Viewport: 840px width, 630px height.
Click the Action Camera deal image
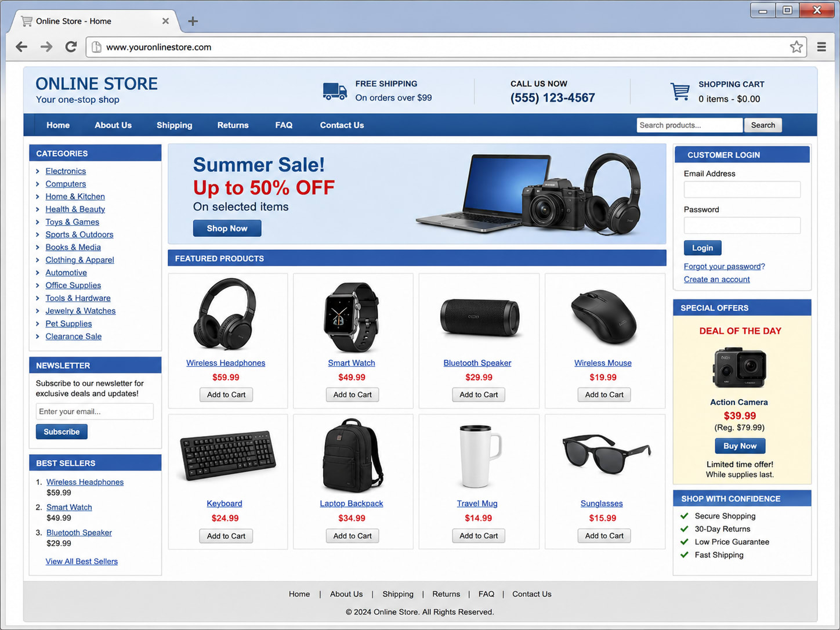tap(740, 368)
